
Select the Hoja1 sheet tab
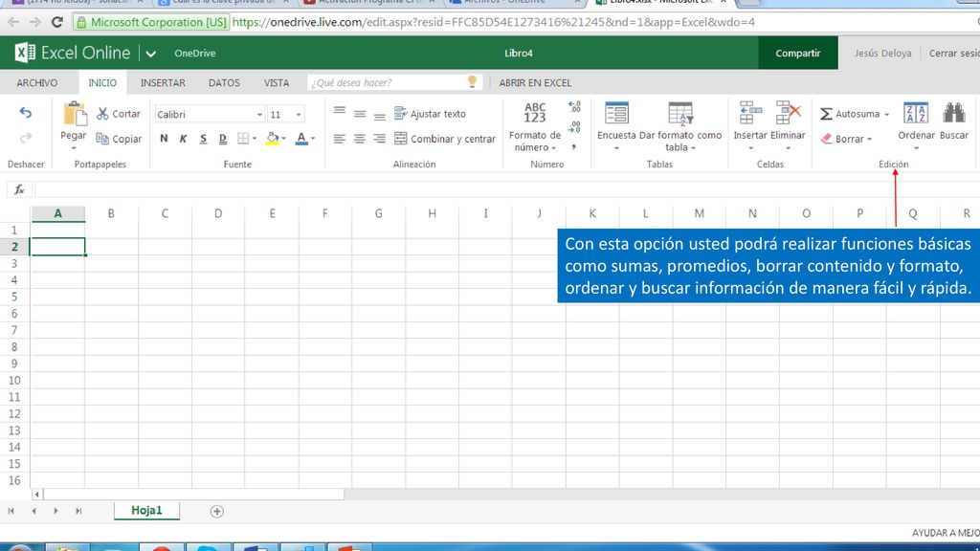(x=146, y=511)
